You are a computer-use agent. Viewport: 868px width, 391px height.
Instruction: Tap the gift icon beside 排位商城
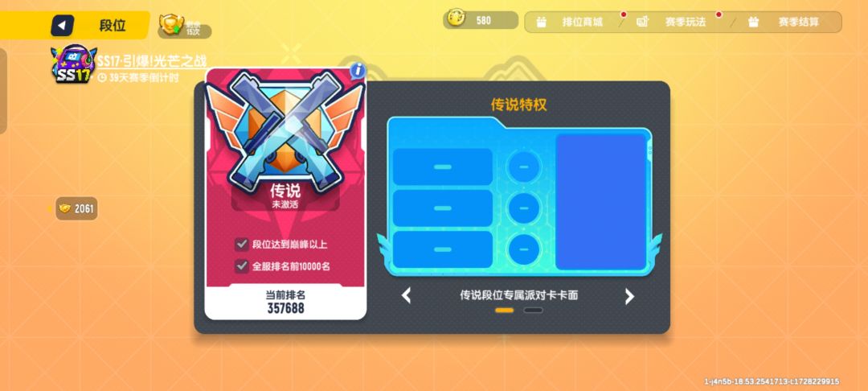pyautogui.click(x=541, y=23)
